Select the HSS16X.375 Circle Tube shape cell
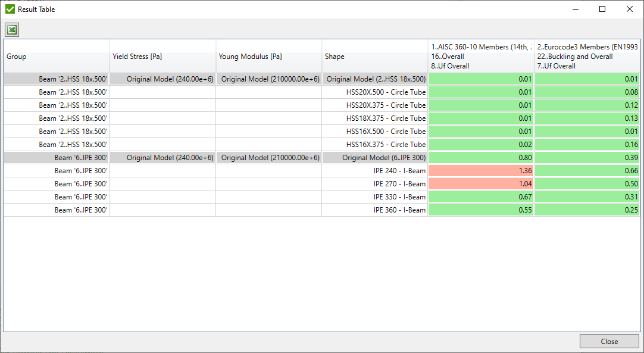This screenshot has height=353, width=644. click(x=374, y=144)
